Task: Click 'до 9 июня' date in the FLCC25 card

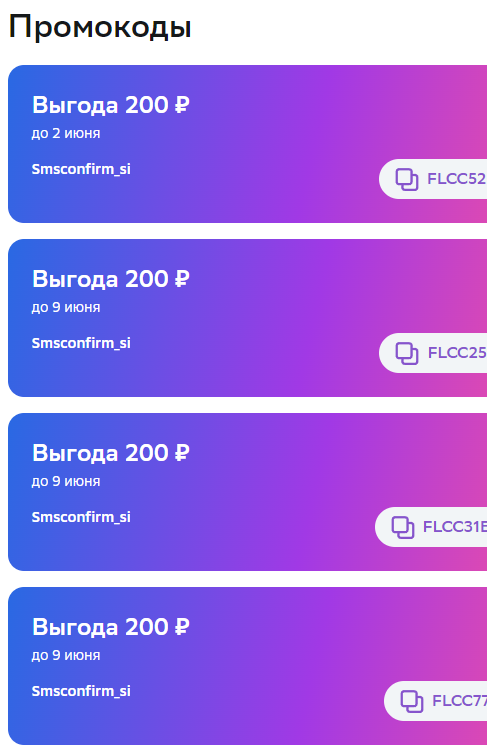Action: (66, 307)
